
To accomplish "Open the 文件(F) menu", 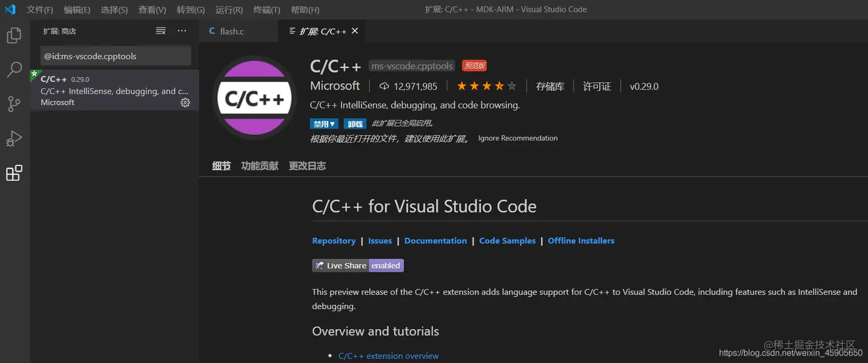I will [x=40, y=10].
